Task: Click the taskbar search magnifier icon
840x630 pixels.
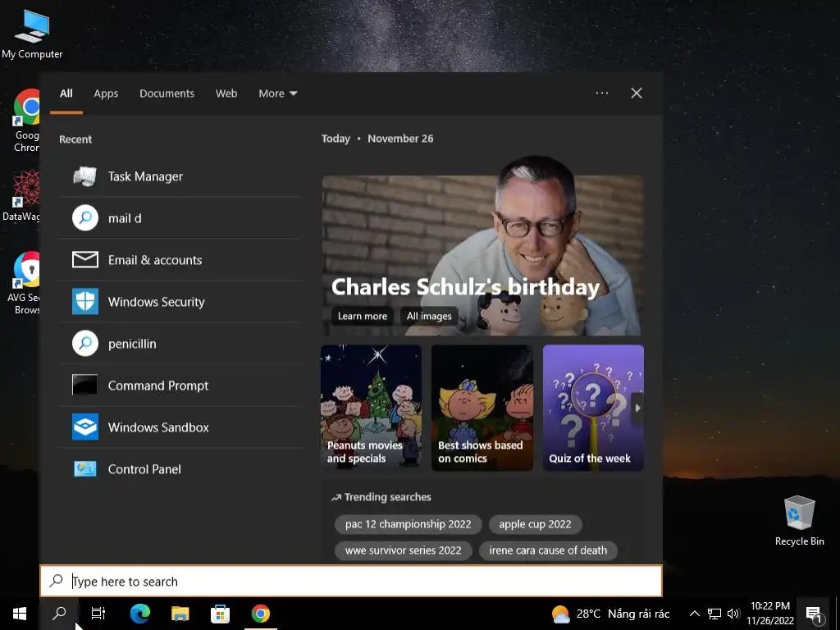Action: tap(59, 614)
